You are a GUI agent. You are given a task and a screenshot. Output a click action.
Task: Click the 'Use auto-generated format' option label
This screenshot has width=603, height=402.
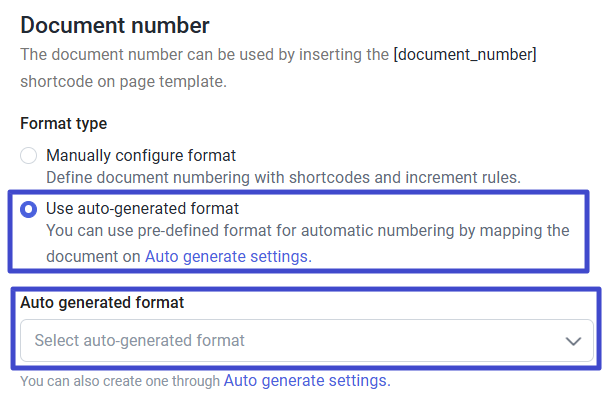click(x=143, y=208)
